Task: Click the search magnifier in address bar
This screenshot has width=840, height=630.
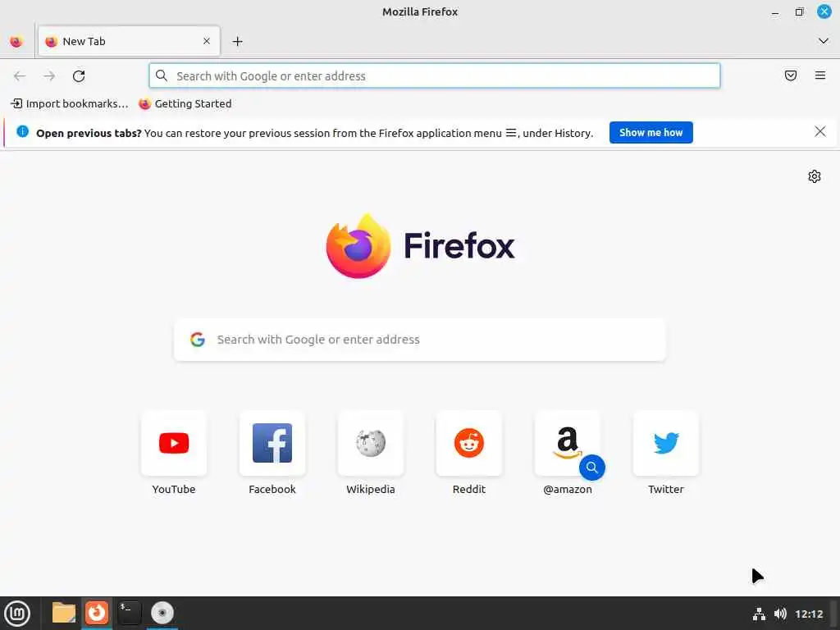Action: coord(162,75)
